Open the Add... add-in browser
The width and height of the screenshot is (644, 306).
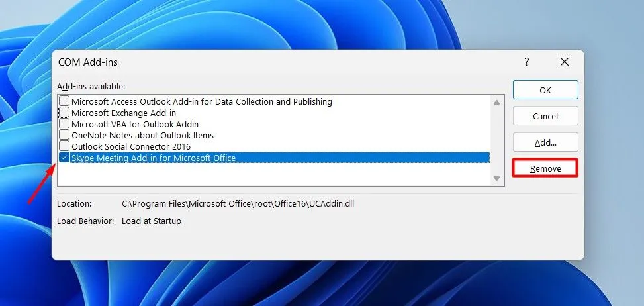click(545, 142)
